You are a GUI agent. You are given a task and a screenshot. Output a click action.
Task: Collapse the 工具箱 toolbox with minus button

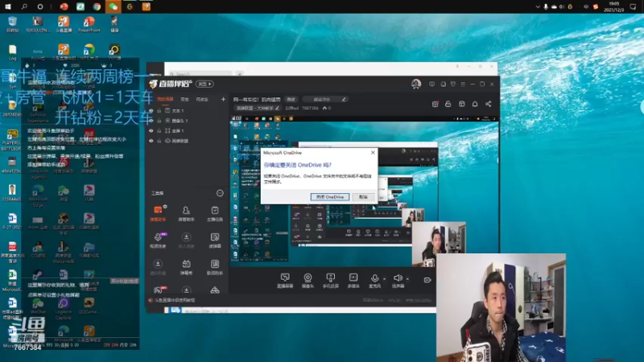pyautogui.click(x=220, y=193)
